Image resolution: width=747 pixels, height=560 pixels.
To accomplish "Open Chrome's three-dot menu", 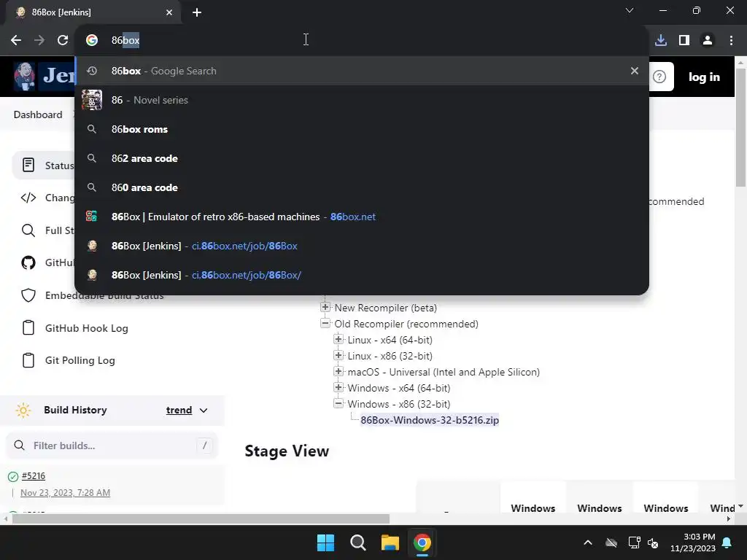I will click(731, 41).
